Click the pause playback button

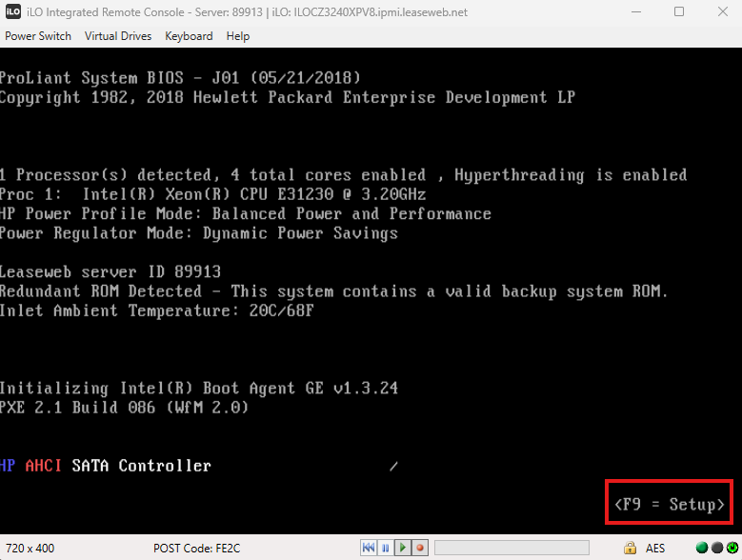point(385,548)
